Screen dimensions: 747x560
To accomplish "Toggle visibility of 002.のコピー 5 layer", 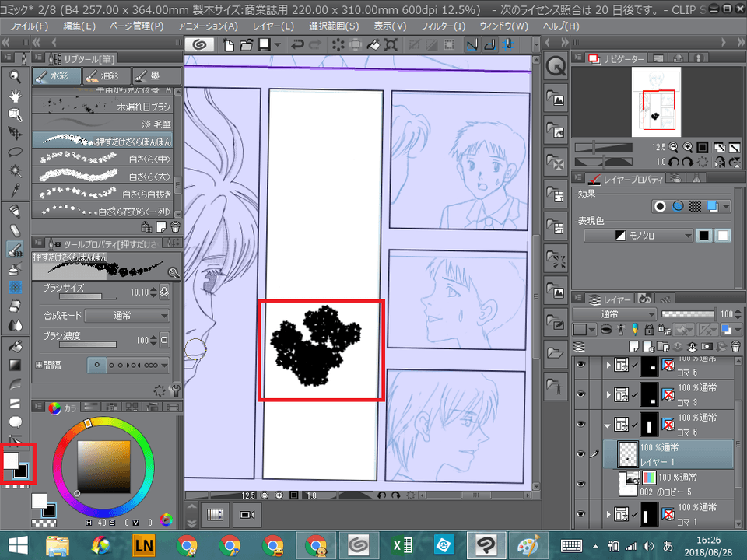I will click(x=580, y=483).
